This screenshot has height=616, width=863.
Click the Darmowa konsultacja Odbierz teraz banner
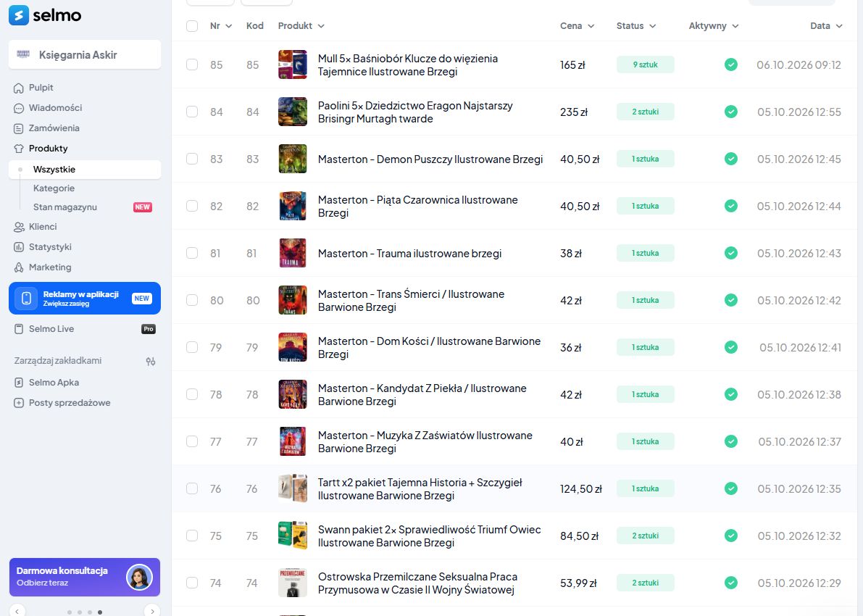(x=85, y=578)
